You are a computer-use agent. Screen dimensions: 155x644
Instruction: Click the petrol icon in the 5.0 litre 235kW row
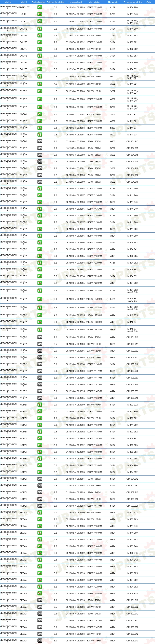pyautogui.click(x=40, y=322)
